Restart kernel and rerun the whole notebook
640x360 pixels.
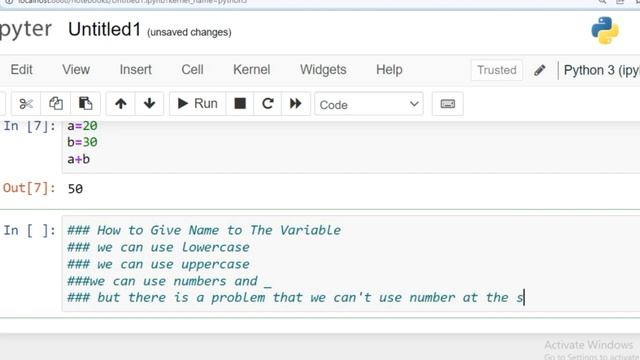tap(296, 104)
